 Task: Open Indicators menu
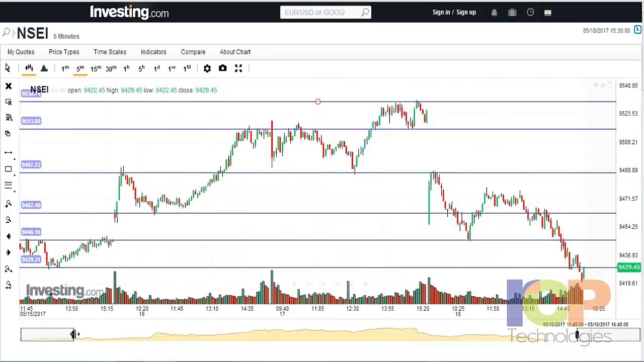[x=153, y=52]
